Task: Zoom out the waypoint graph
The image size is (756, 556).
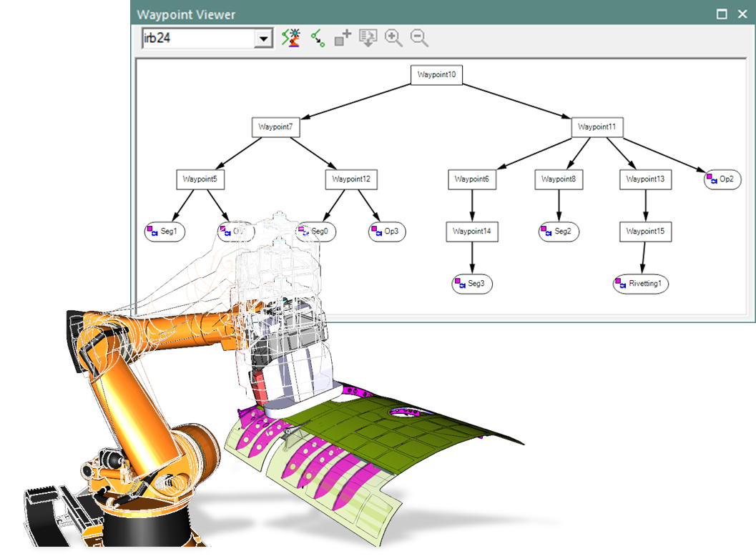Action: (x=419, y=38)
